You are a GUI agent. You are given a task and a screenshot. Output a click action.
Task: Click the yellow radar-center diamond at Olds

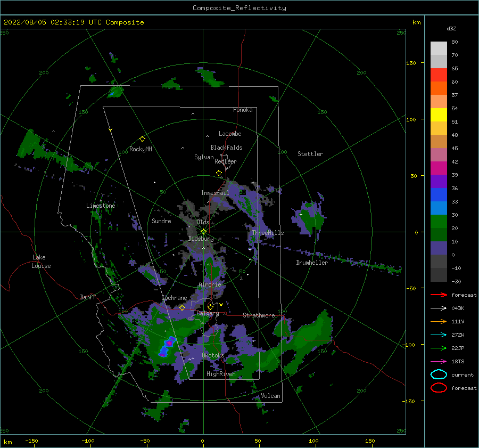coord(203,232)
